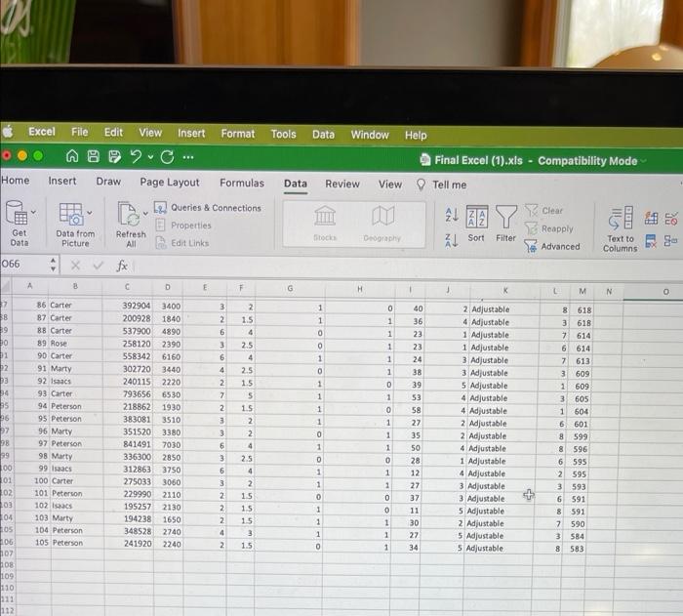The image size is (683, 616).
Task: Switch to the Home ribbon tab
Action: coord(16,180)
